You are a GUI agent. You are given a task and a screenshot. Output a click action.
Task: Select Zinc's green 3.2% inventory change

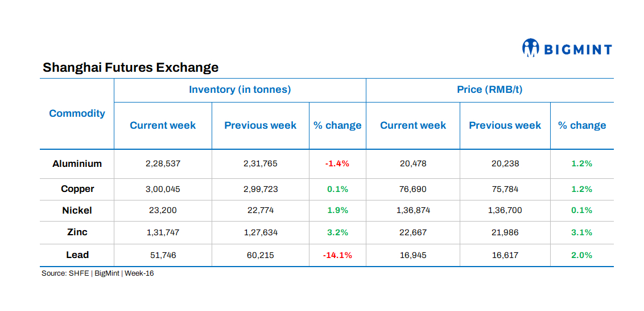click(x=337, y=232)
